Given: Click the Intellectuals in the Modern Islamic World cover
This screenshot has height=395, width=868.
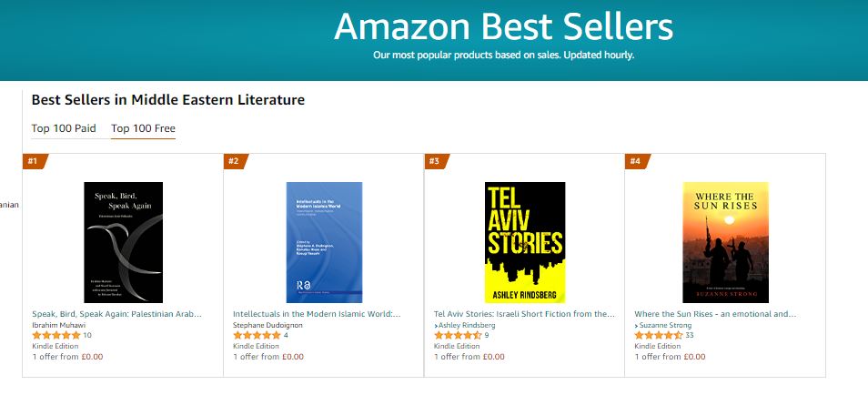Looking at the screenshot, I should click(x=324, y=242).
